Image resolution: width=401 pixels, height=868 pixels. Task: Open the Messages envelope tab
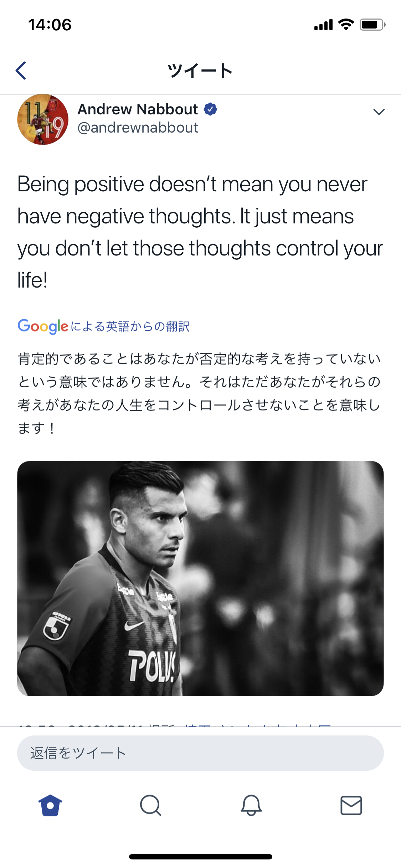351,805
